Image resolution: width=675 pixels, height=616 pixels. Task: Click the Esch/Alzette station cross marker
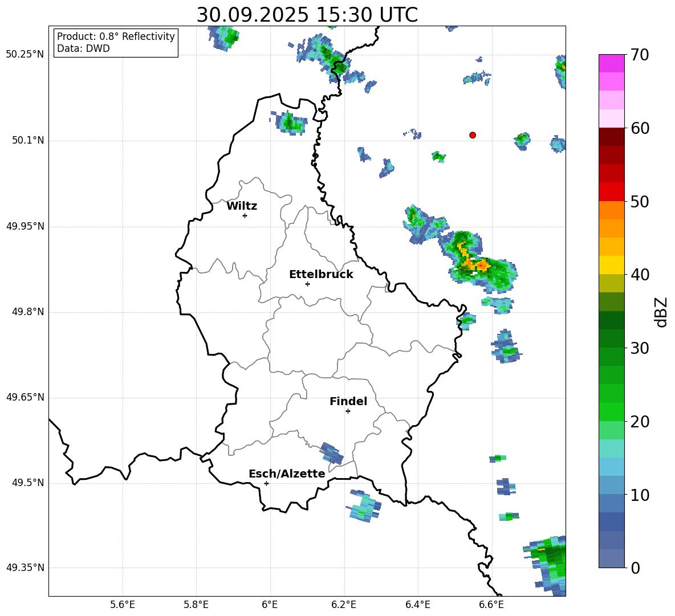[266, 483]
